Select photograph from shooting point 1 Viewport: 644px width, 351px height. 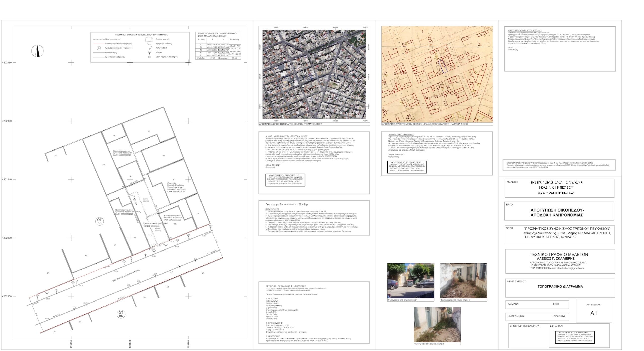point(411,281)
